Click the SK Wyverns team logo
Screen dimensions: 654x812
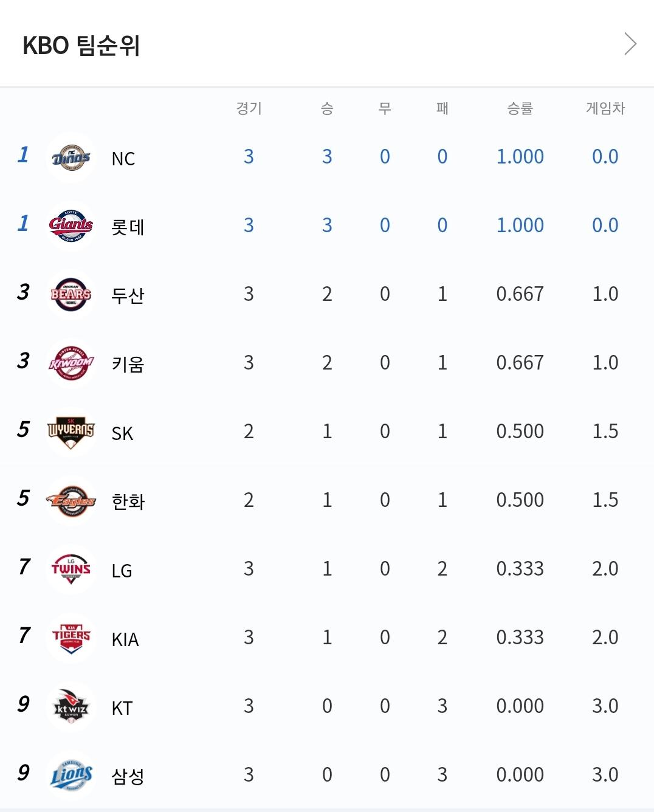click(x=71, y=432)
